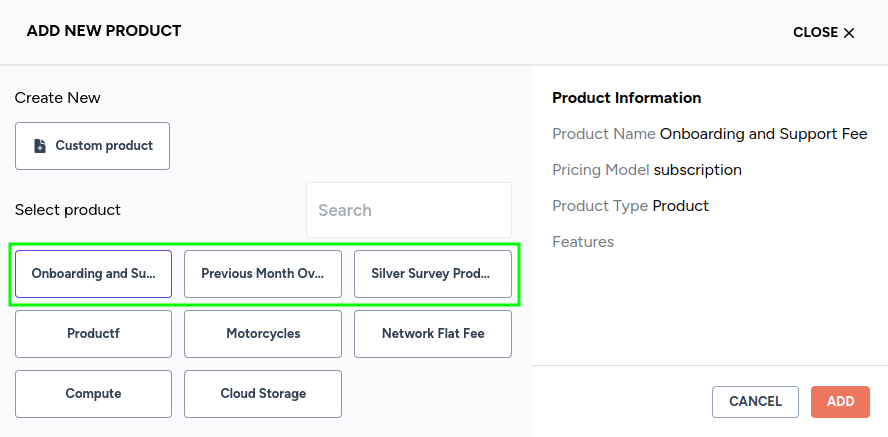Pick the Compute product

93,393
